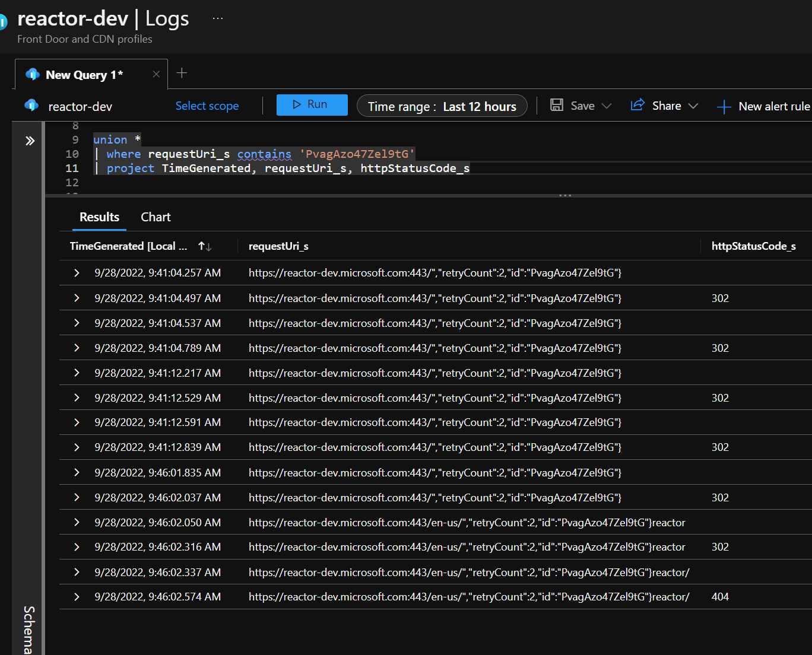Click Run to execute the query
The height and width of the screenshot is (655, 812).
tap(312, 104)
